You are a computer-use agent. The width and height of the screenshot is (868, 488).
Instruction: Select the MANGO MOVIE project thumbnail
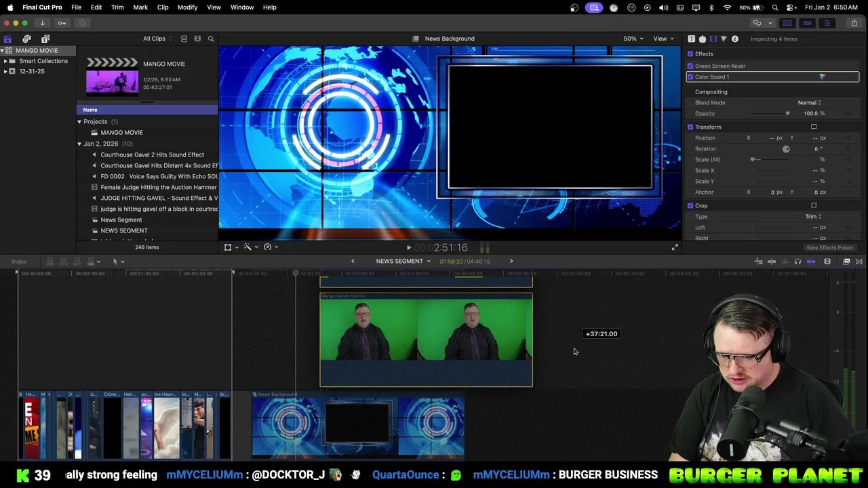click(112, 76)
